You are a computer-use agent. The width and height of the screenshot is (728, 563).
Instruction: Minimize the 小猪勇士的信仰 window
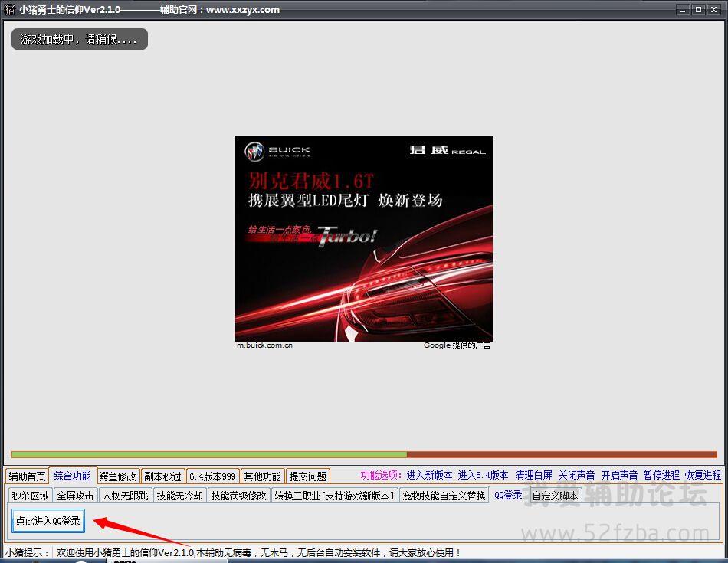[683, 10]
